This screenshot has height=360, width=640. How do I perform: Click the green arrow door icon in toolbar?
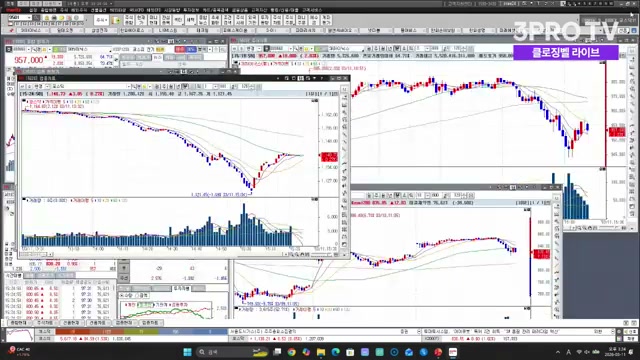click(x=116, y=20)
